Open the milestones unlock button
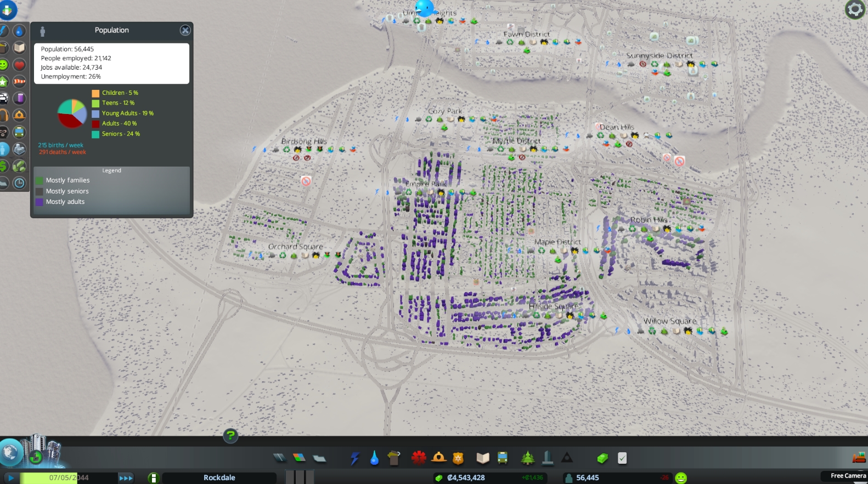This screenshot has height=484, width=868. pyautogui.click(x=36, y=456)
